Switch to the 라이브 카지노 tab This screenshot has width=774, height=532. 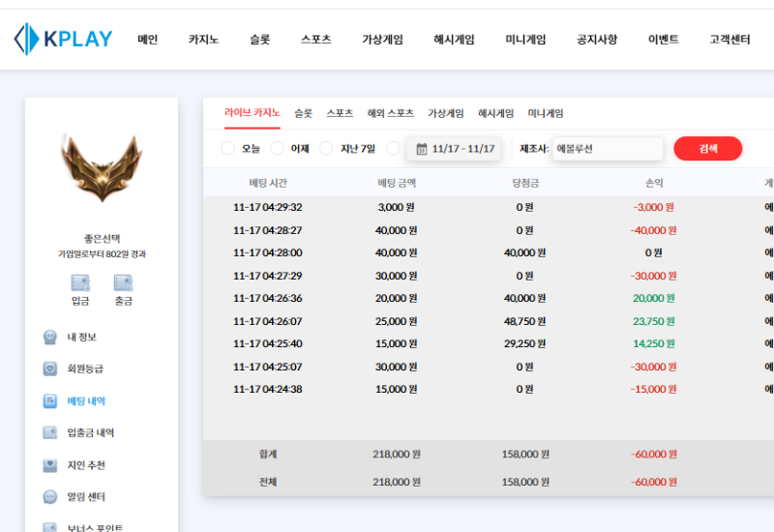(x=253, y=113)
